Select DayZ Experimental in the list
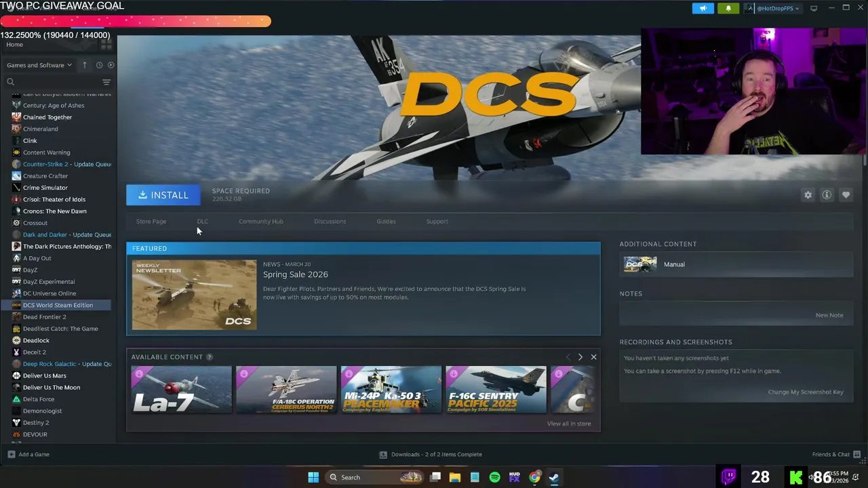This screenshot has height=488, width=868. click(49, 281)
